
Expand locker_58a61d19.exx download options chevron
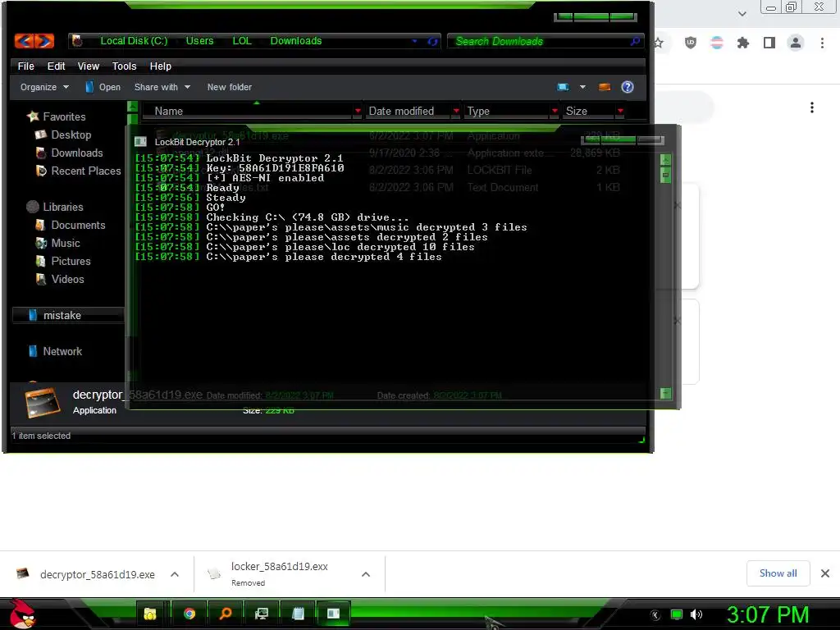pos(366,574)
